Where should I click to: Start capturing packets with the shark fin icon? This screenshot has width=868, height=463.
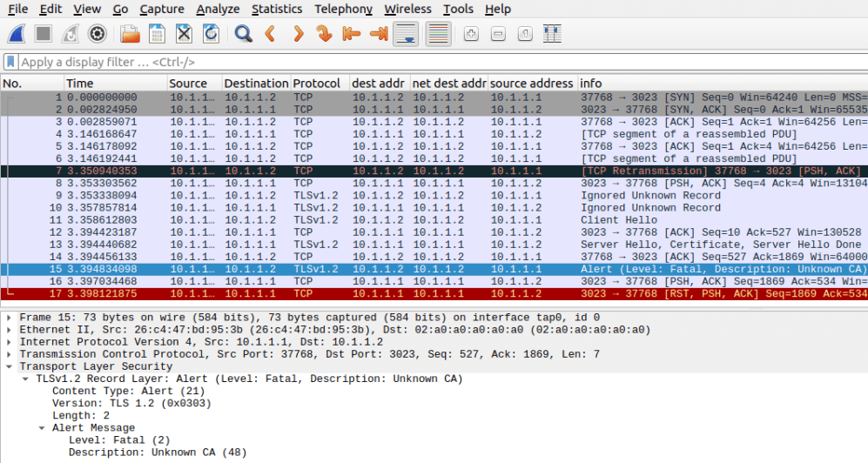(17, 34)
